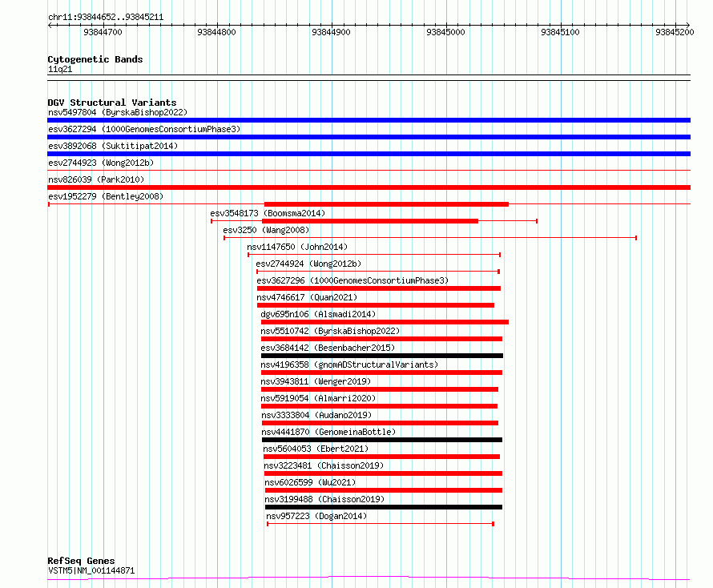713x588 pixels.
Task: Select the nsv6026599 (Wu2021) label
Action: (x=310, y=482)
